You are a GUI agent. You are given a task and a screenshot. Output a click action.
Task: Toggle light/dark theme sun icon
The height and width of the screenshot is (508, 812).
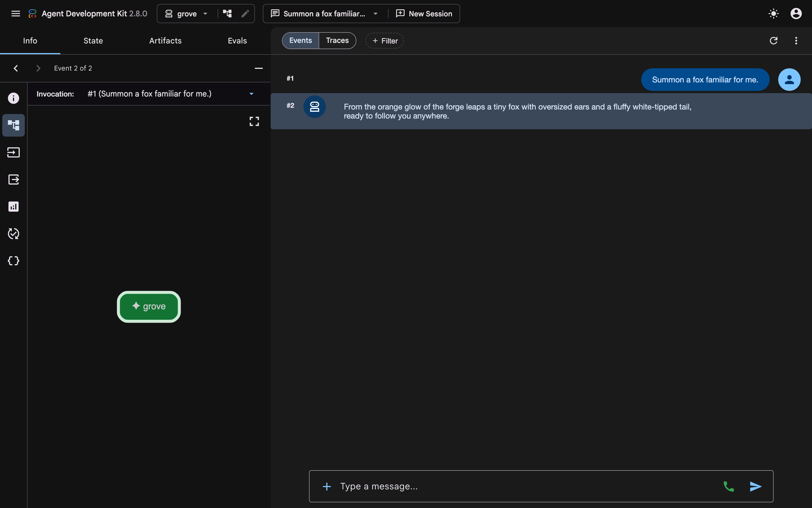[x=773, y=14]
